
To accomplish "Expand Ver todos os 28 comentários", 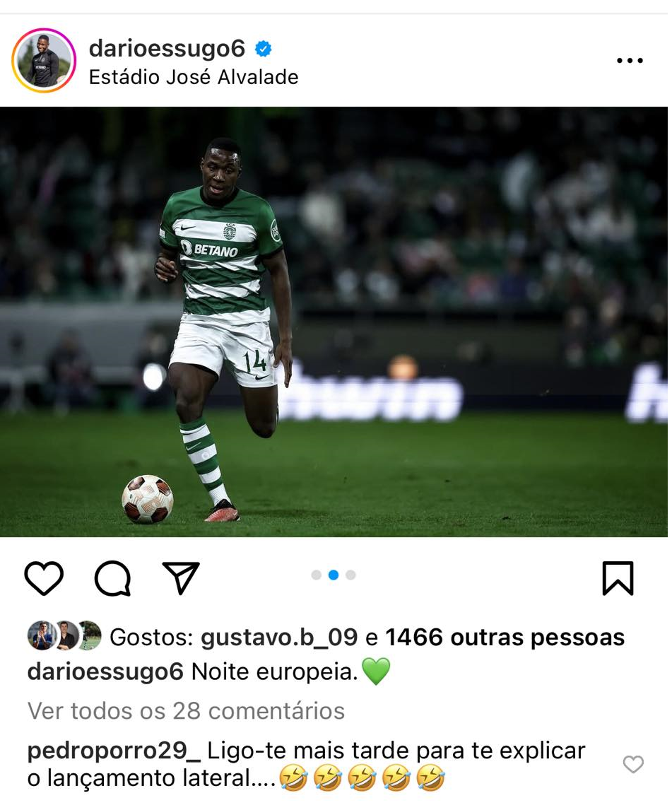I will [x=186, y=711].
